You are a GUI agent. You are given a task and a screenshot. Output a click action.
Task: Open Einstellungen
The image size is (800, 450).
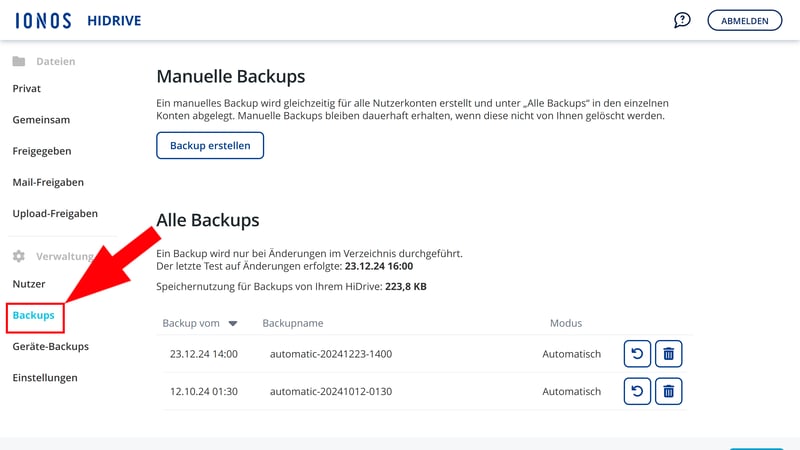point(45,378)
